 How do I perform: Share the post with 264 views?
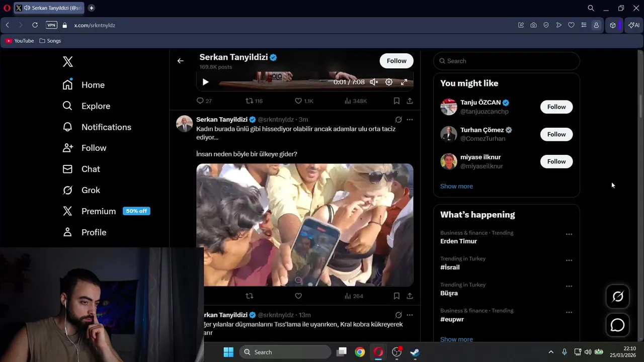coord(410,296)
